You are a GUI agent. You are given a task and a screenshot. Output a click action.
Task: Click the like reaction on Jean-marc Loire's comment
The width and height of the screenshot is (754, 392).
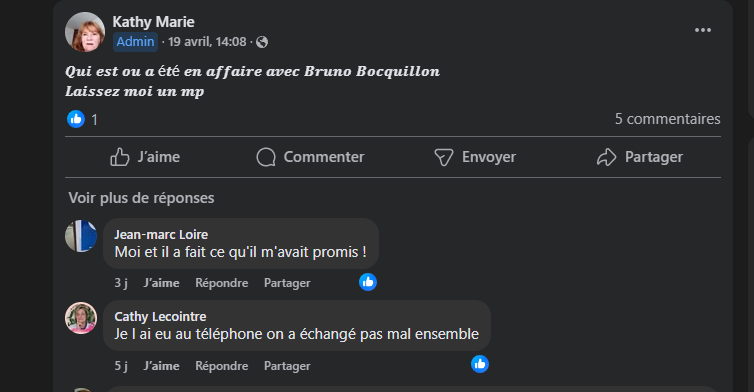click(368, 282)
